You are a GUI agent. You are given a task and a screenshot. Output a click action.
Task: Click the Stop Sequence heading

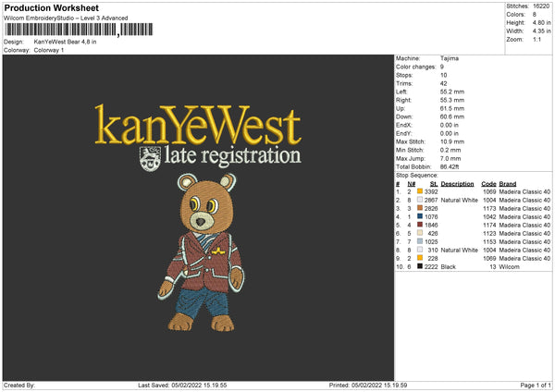(x=417, y=175)
